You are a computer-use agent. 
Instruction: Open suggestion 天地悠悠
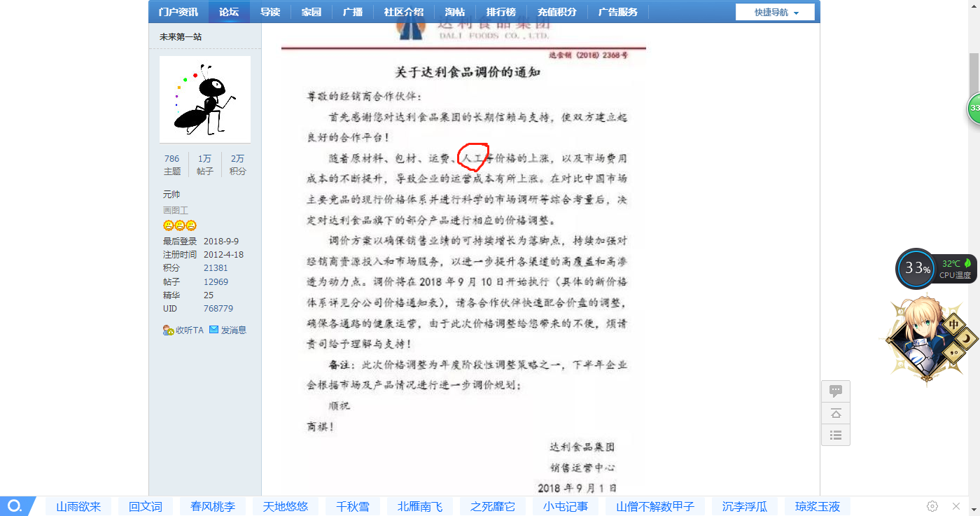(286, 506)
